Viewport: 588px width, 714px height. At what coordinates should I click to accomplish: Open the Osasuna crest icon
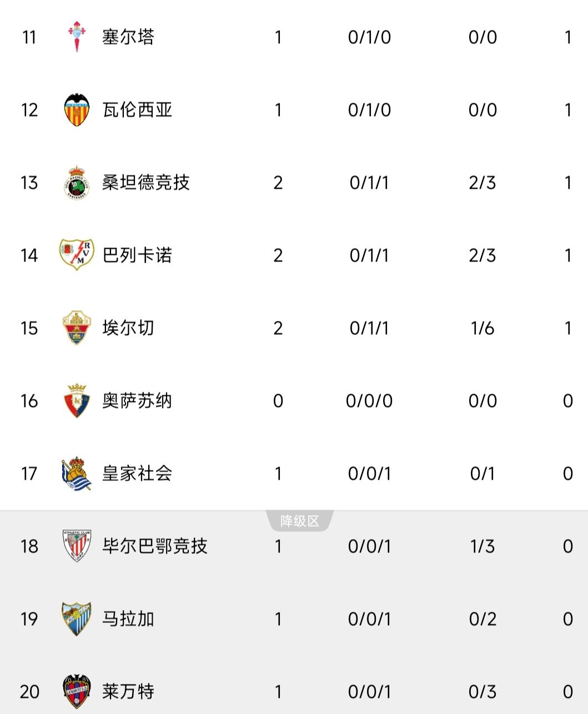(76, 400)
